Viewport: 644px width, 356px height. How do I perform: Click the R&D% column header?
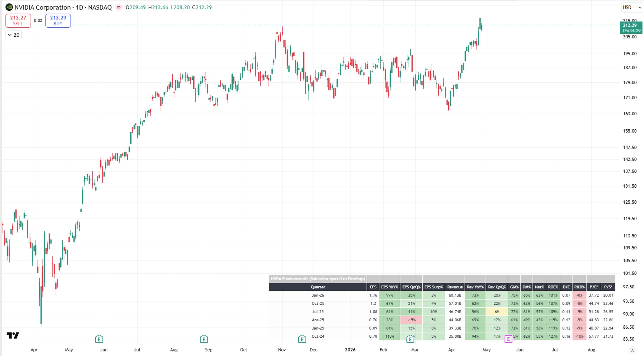click(x=579, y=287)
